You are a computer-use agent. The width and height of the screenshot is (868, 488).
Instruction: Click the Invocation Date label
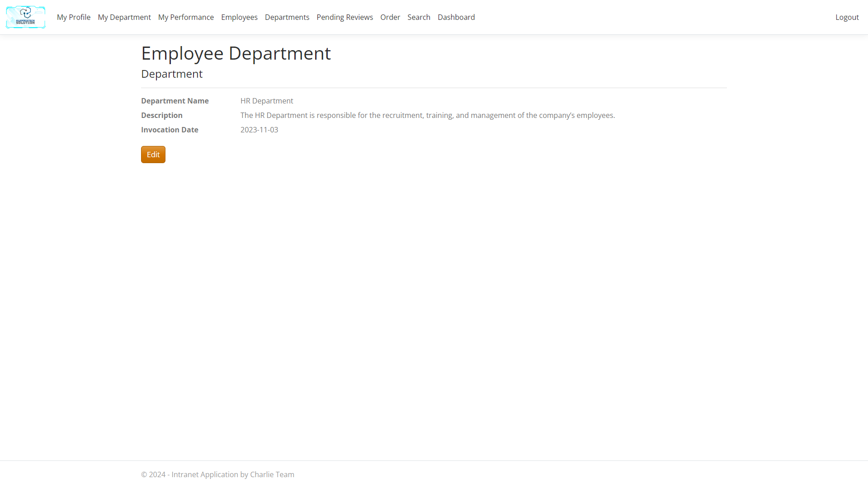170,130
